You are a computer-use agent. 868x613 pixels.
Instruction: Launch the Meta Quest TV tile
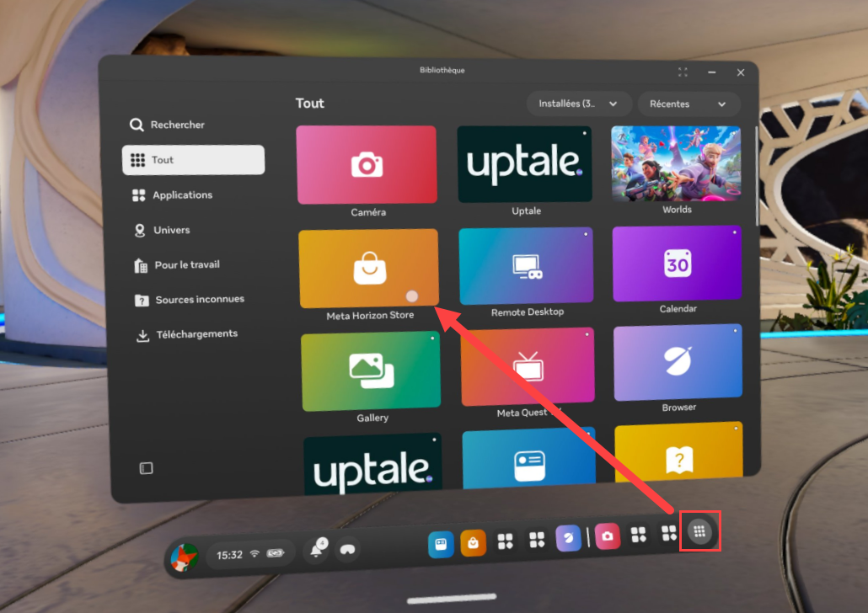click(x=528, y=366)
